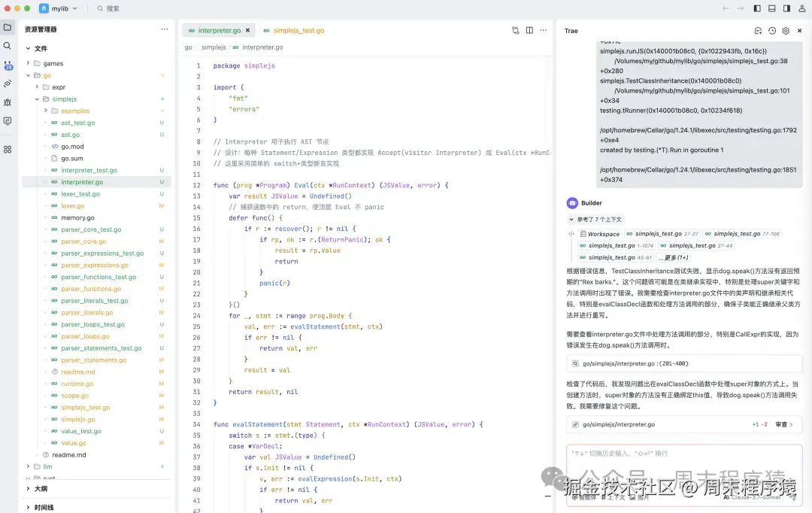Screen dimensions: 812x513
Task: Toggle the bottom panel layout
Action: click(771, 8)
